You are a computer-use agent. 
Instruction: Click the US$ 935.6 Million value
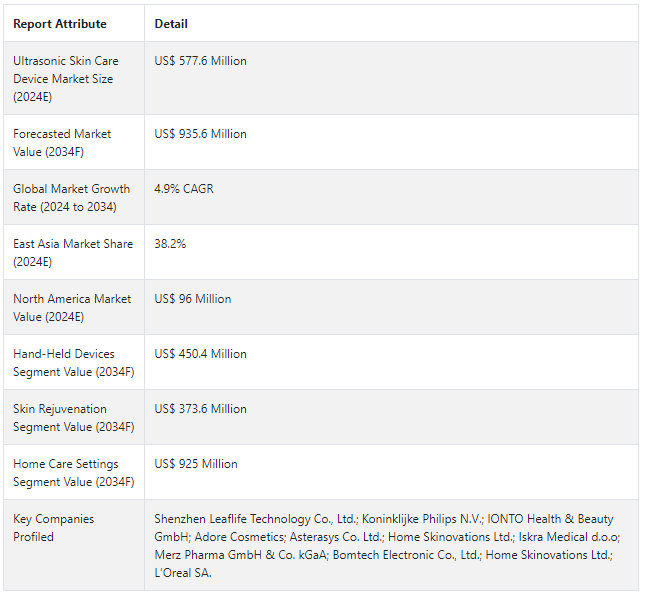click(200, 134)
